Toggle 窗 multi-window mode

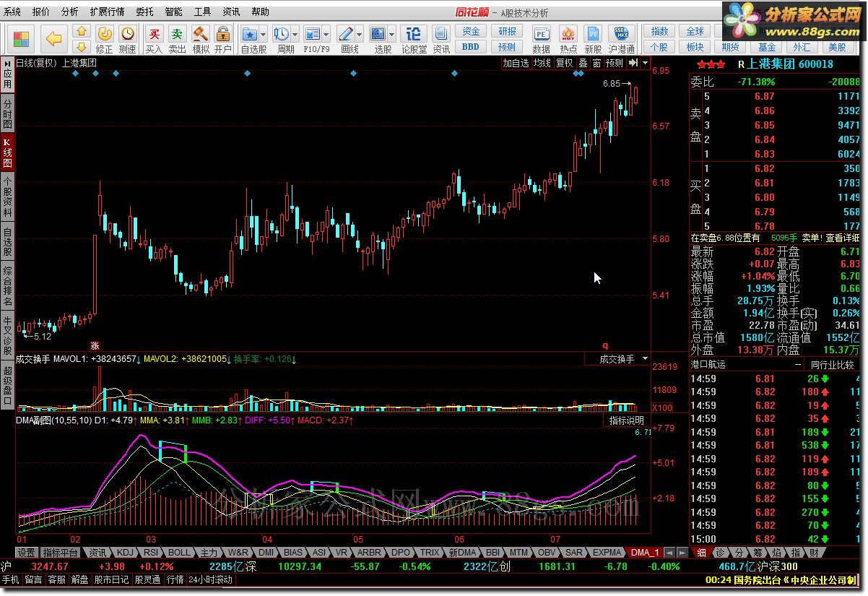[596, 64]
